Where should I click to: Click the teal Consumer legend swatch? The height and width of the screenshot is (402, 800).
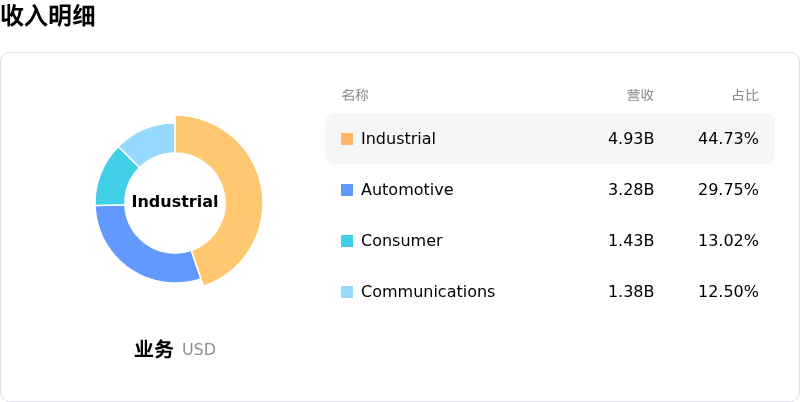(x=347, y=241)
